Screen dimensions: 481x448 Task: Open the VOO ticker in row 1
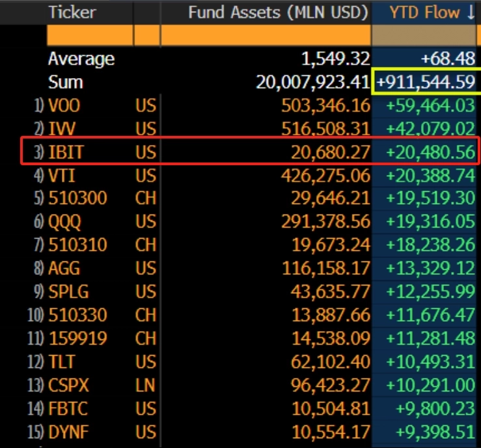click(x=64, y=105)
